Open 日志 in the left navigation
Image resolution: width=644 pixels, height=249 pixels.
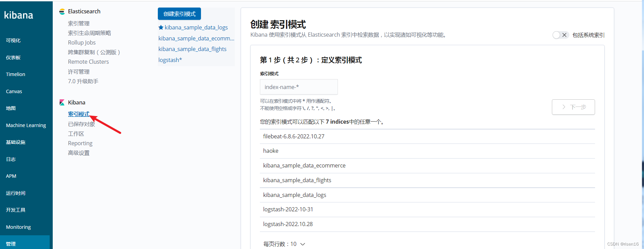point(11,159)
